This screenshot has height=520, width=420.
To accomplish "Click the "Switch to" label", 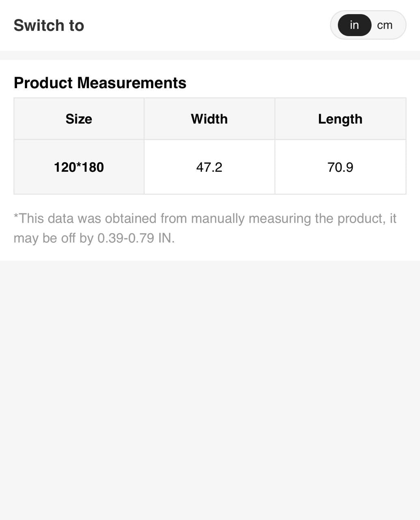I will point(49,25).
